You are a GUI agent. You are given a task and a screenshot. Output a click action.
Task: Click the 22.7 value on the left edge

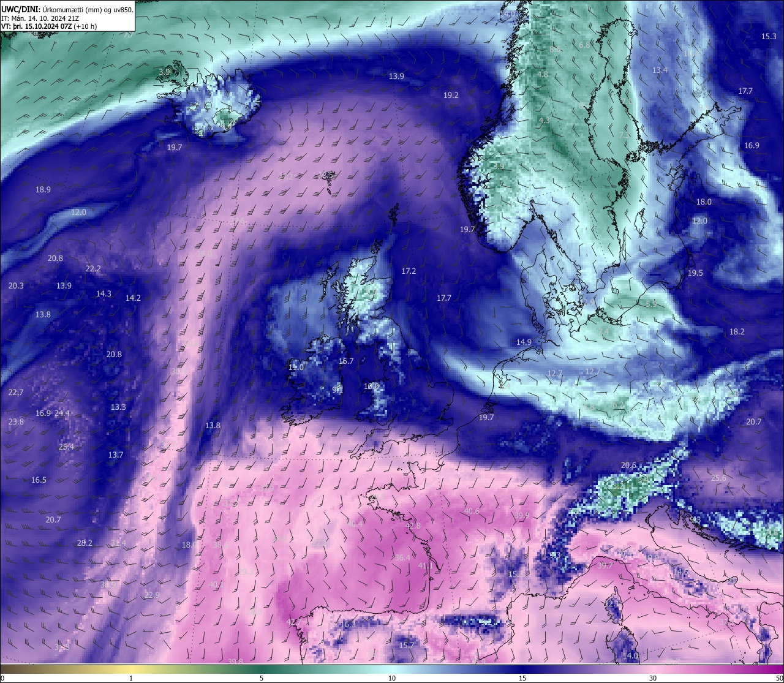pos(16,393)
